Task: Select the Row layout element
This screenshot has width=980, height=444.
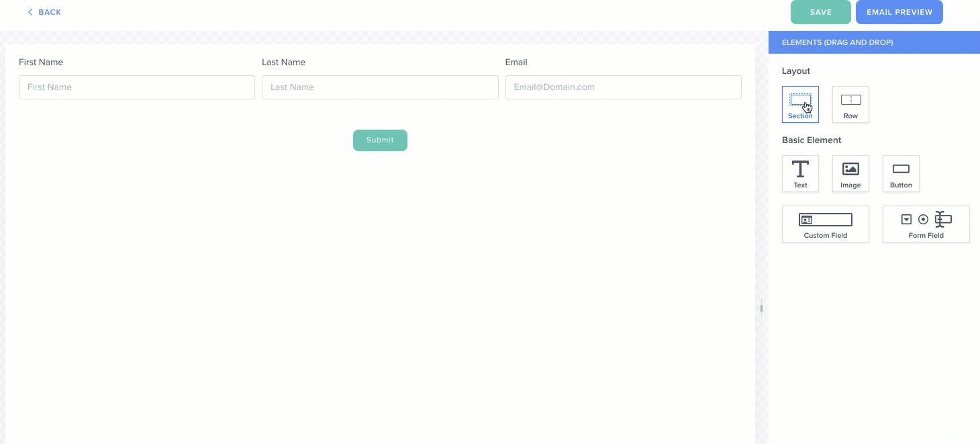Action: 850,104
